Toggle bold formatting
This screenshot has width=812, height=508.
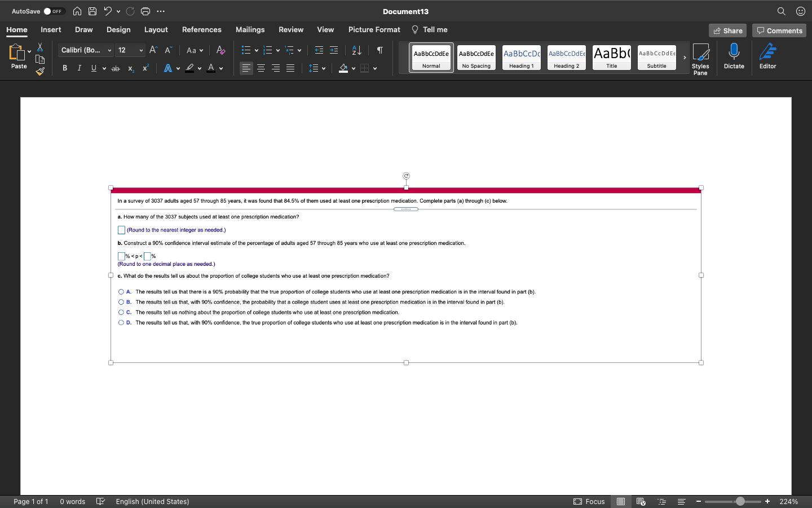tap(64, 68)
